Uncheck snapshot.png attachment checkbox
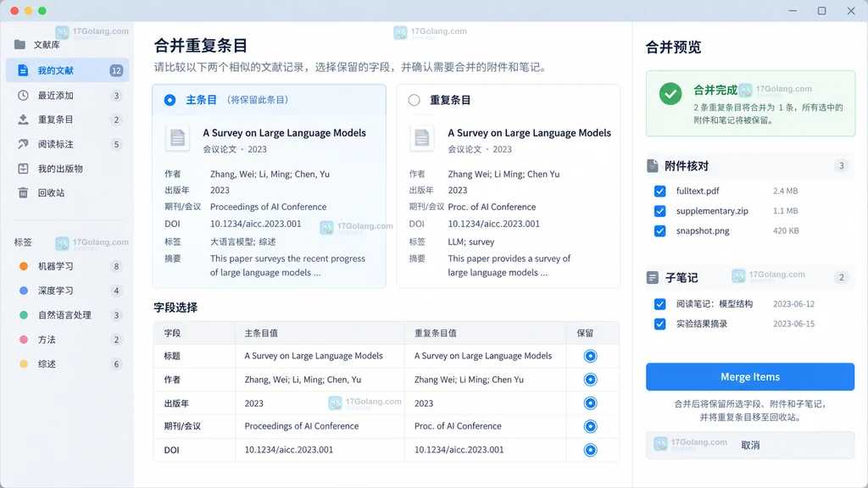868x488 pixels. 659,230
